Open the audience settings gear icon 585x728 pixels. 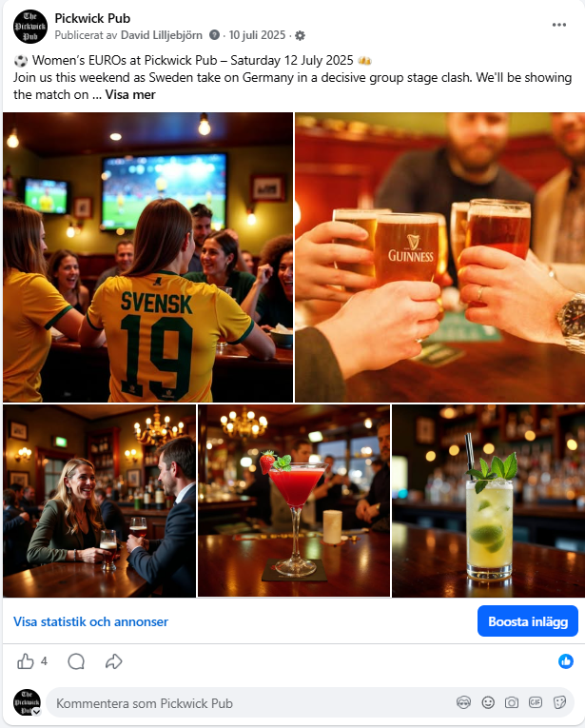(x=301, y=36)
